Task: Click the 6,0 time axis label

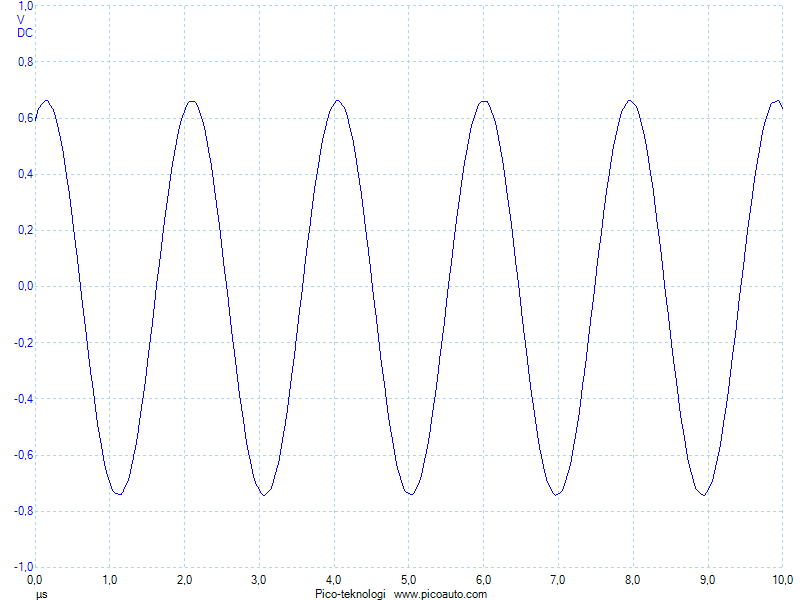Action: (x=483, y=580)
